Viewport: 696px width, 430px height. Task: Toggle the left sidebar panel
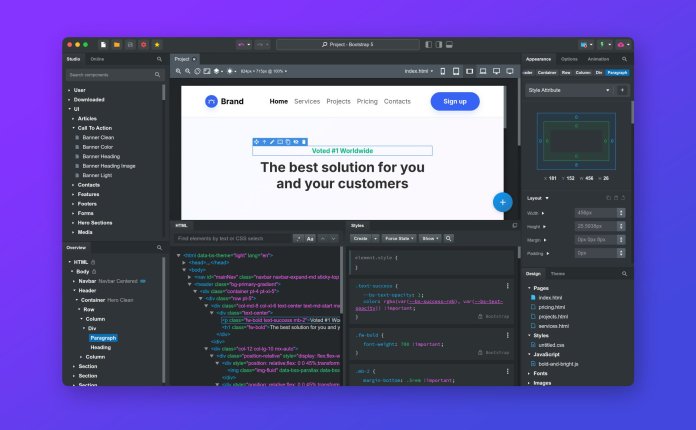[428, 44]
